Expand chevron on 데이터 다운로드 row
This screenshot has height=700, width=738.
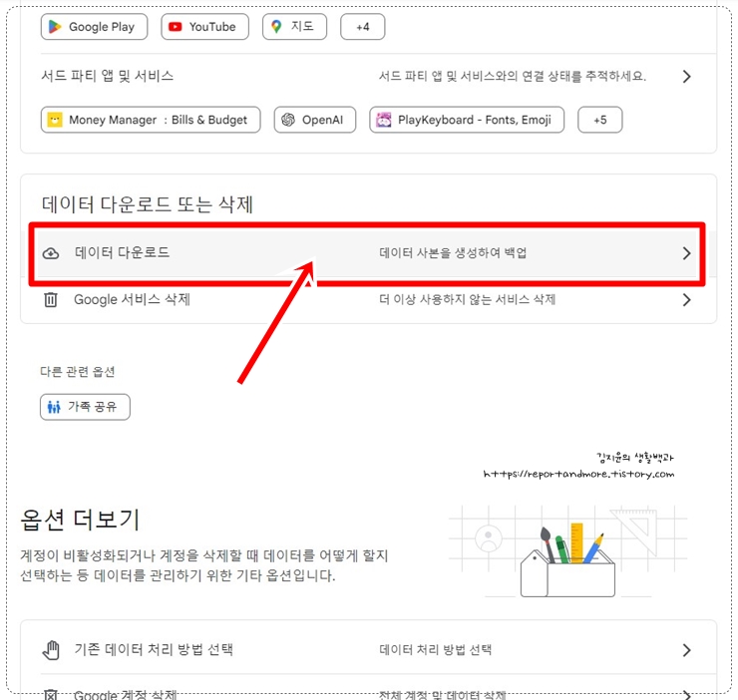[x=687, y=253]
